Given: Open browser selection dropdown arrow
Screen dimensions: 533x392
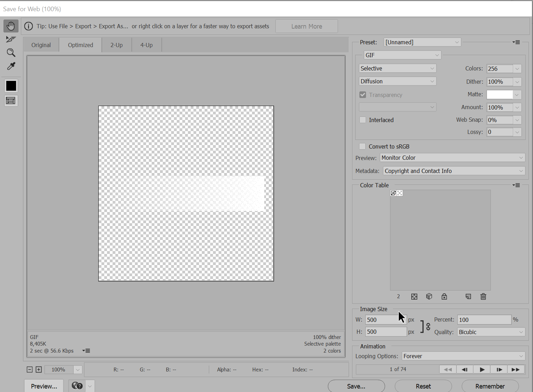Looking at the screenshot, I should (90, 386).
